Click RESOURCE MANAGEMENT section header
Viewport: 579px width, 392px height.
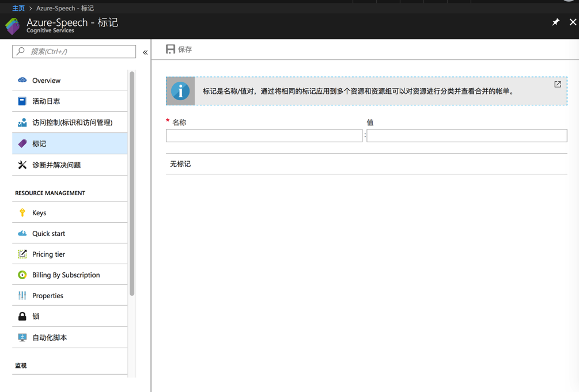(50, 193)
